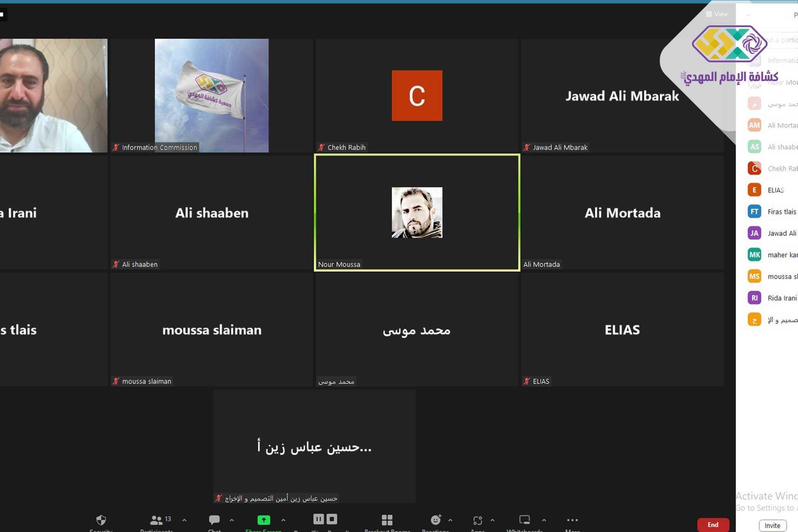Stop the recording
This screenshot has height=532, width=798.
[332, 519]
